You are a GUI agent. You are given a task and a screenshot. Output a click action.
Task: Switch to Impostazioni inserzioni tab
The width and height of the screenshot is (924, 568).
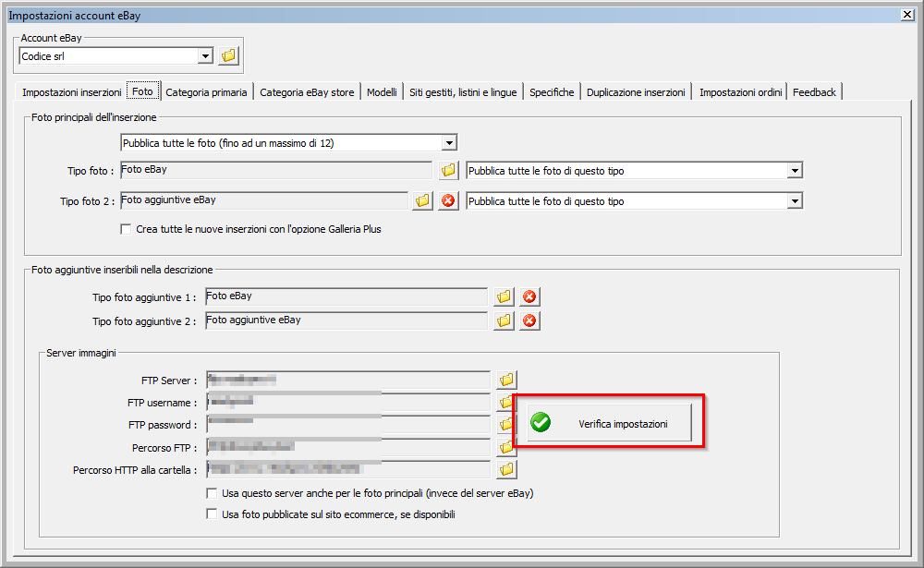click(72, 92)
